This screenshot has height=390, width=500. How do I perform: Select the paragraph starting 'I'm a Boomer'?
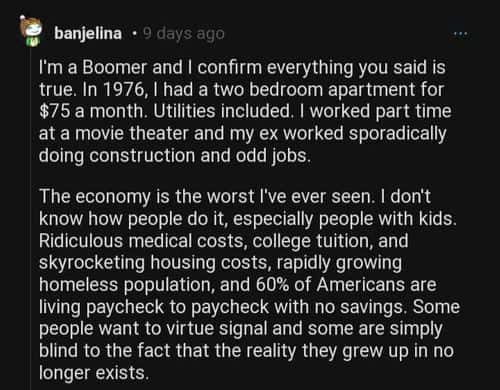[x=245, y=111]
